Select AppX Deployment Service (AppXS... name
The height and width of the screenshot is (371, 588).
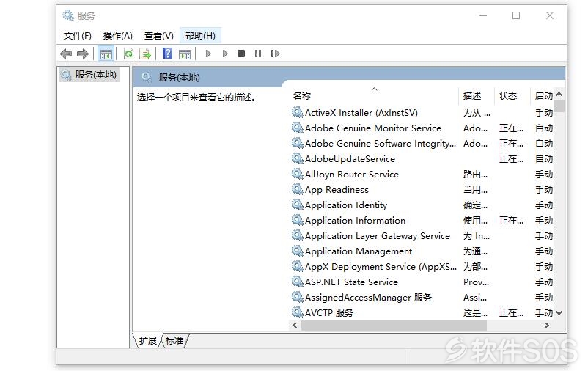click(381, 267)
